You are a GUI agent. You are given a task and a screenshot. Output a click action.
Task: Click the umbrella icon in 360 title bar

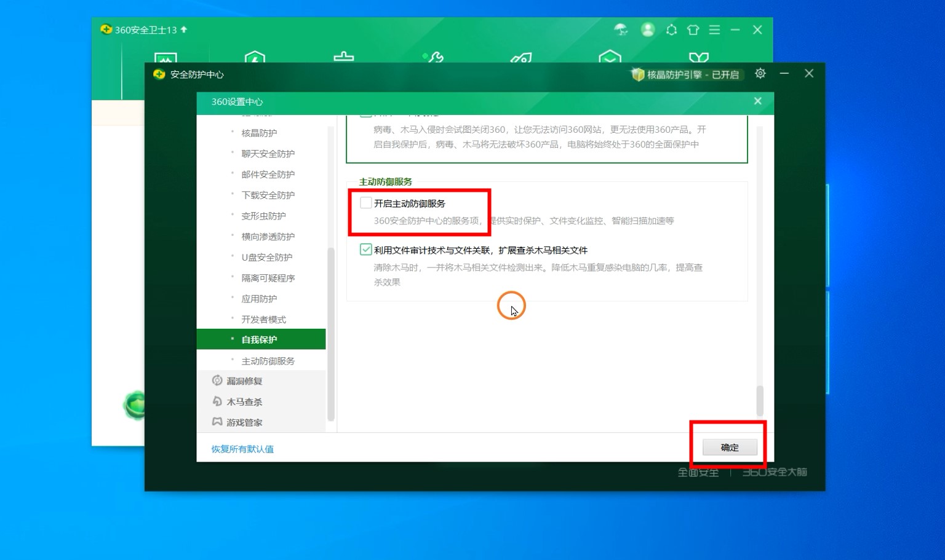click(621, 30)
